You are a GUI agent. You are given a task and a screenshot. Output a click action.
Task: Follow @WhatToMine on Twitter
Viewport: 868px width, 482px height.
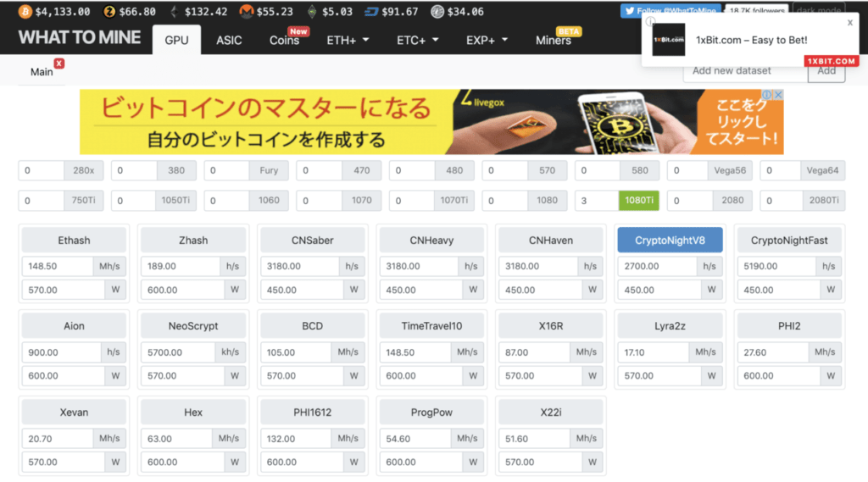pyautogui.click(x=670, y=10)
